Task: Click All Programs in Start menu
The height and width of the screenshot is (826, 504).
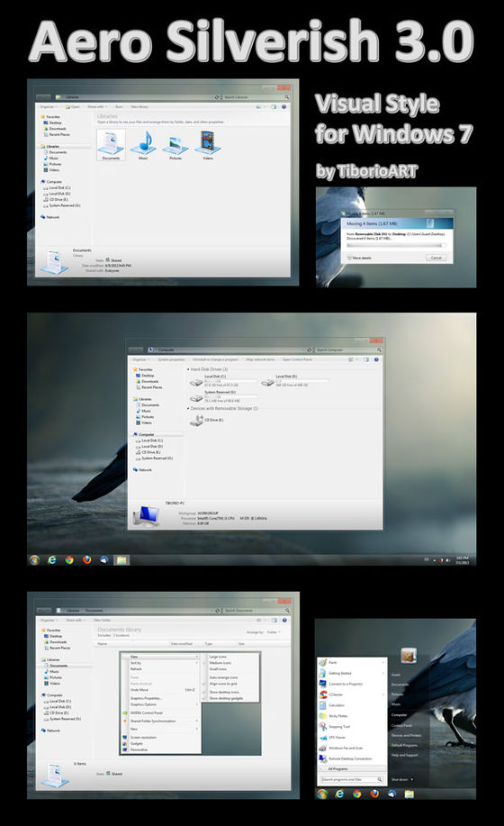Action: pos(337,768)
